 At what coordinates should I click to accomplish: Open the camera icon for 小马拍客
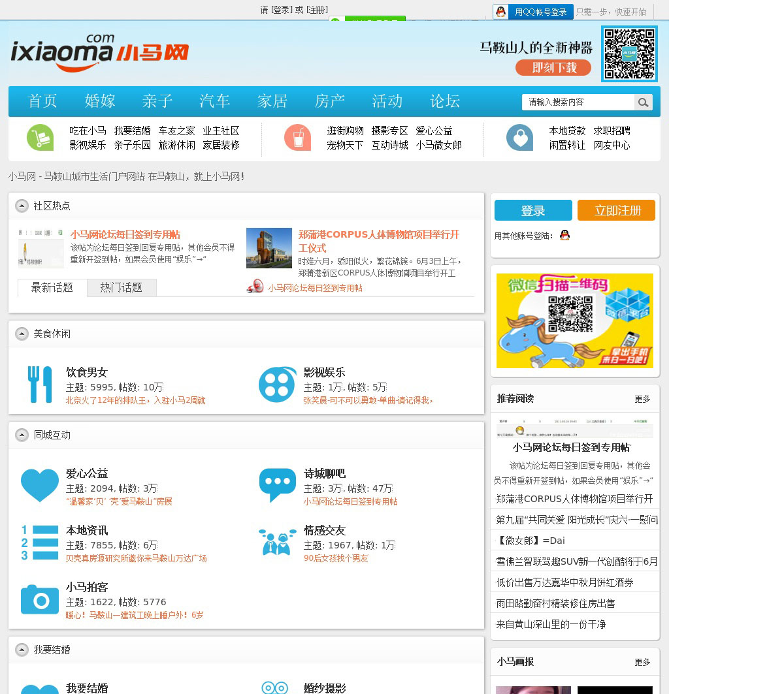[x=40, y=599]
